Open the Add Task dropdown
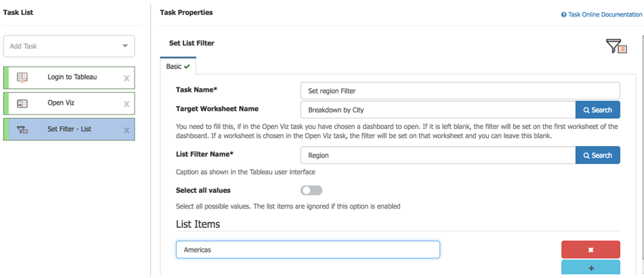Image resolution: width=644 pixels, height=278 pixels. (x=69, y=46)
